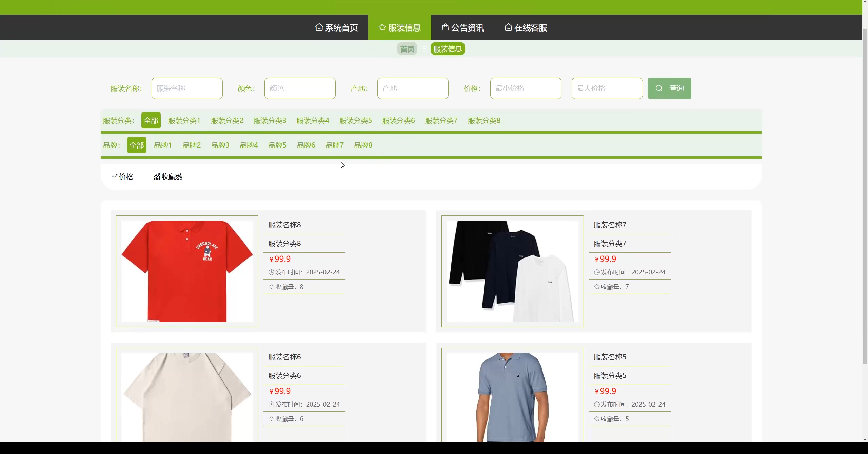Focus the 最小价格 input field

[x=526, y=88]
